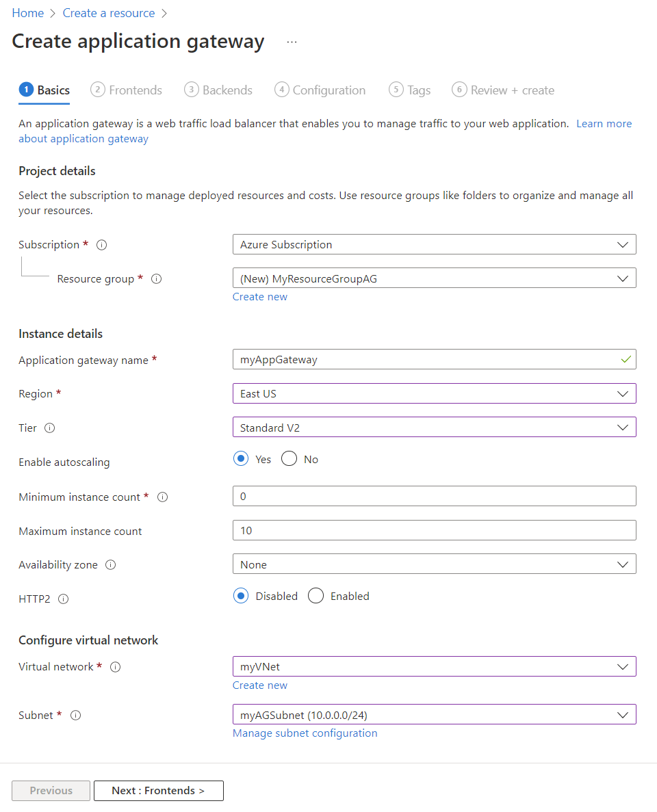
Task: Click the Availability zone info icon
Action: point(110,565)
